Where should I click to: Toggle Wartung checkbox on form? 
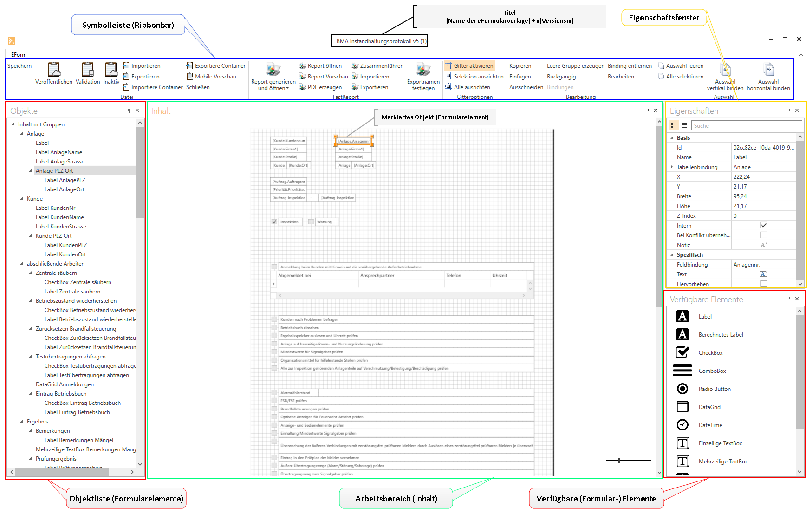(311, 222)
